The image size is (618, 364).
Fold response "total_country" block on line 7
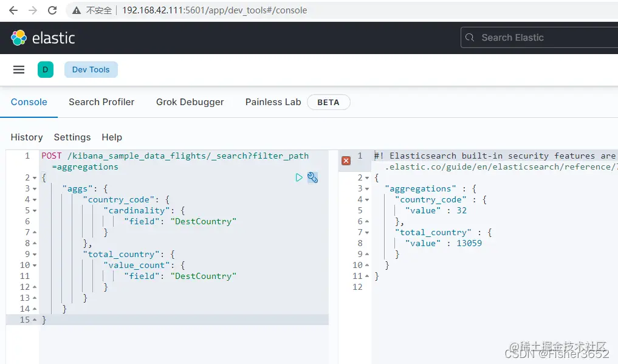click(367, 233)
